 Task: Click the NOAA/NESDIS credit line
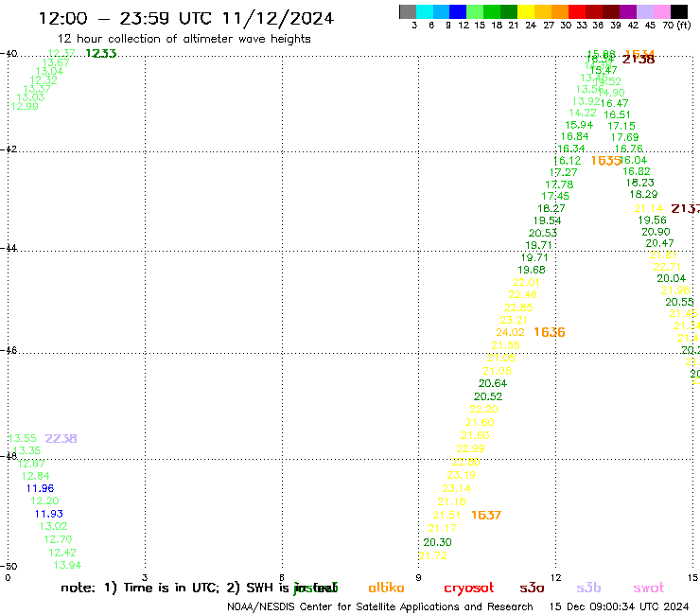tap(380, 606)
